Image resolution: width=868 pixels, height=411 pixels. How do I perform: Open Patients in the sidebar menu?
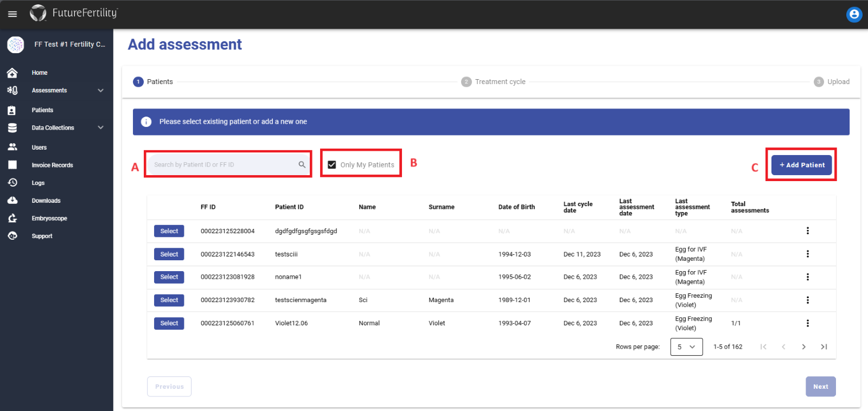click(x=42, y=110)
